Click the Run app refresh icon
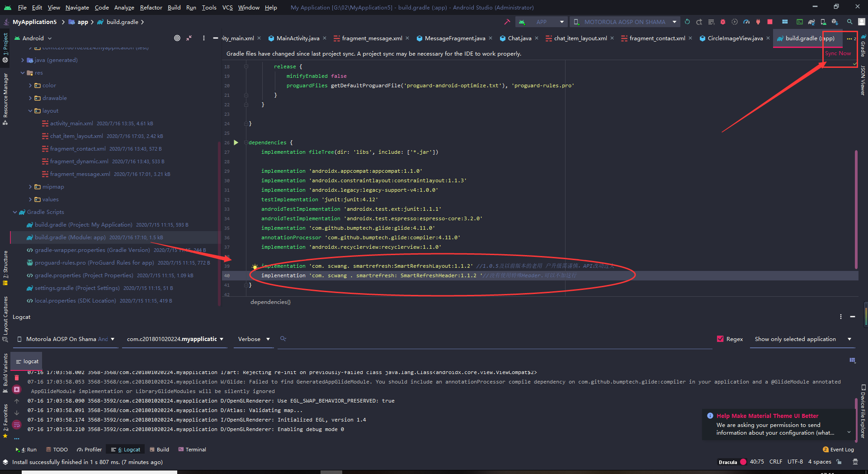 [x=687, y=22]
